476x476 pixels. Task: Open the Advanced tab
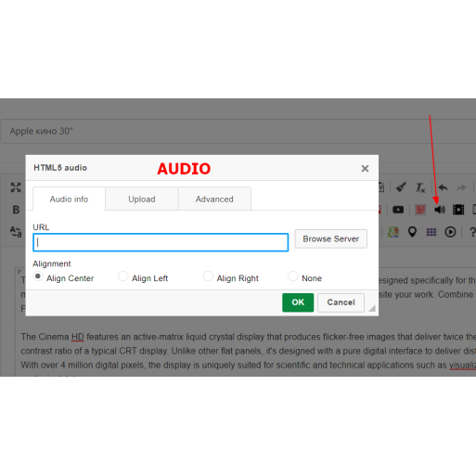click(214, 199)
